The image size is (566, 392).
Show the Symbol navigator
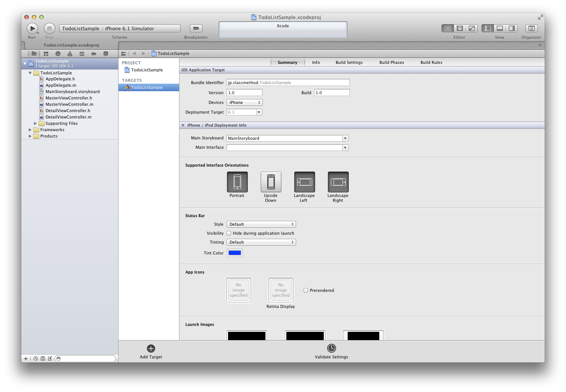tap(46, 54)
